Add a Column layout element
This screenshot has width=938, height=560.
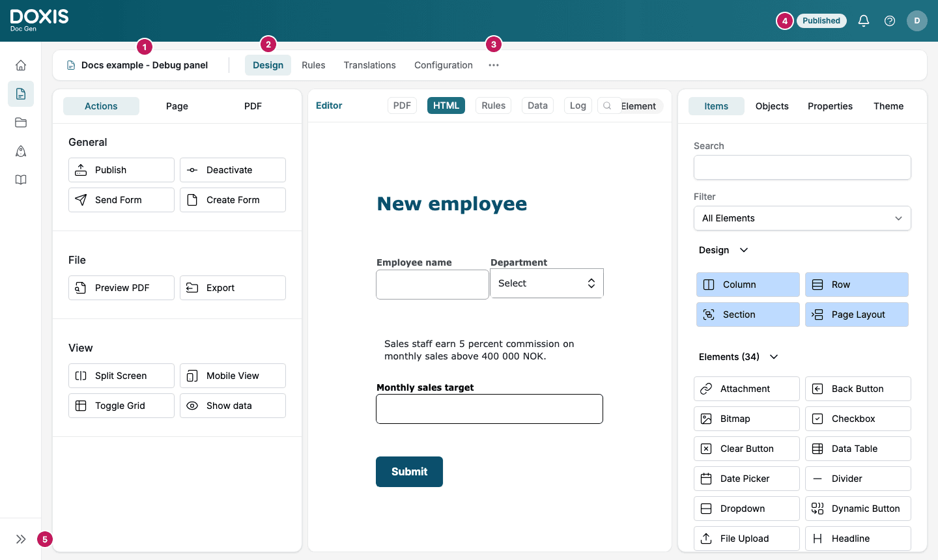[748, 285]
